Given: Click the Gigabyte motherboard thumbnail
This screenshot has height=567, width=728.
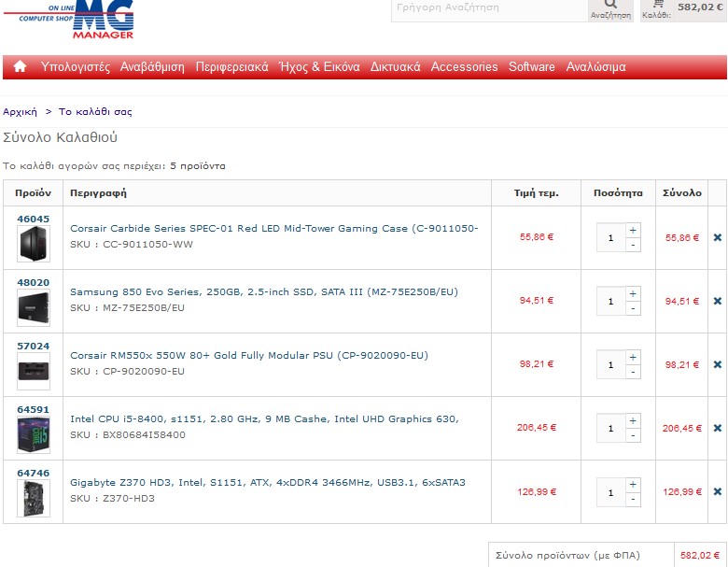Looking at the screenshot, I should point(34,498).
